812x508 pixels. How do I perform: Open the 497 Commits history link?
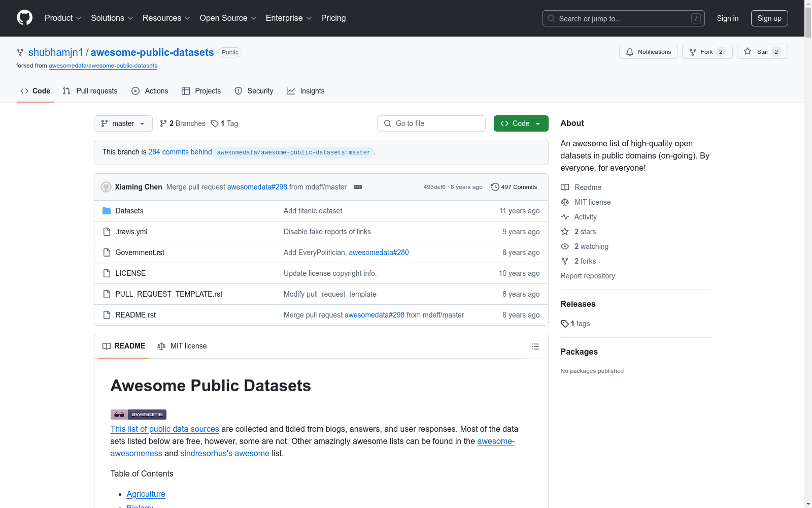[514, 187]
